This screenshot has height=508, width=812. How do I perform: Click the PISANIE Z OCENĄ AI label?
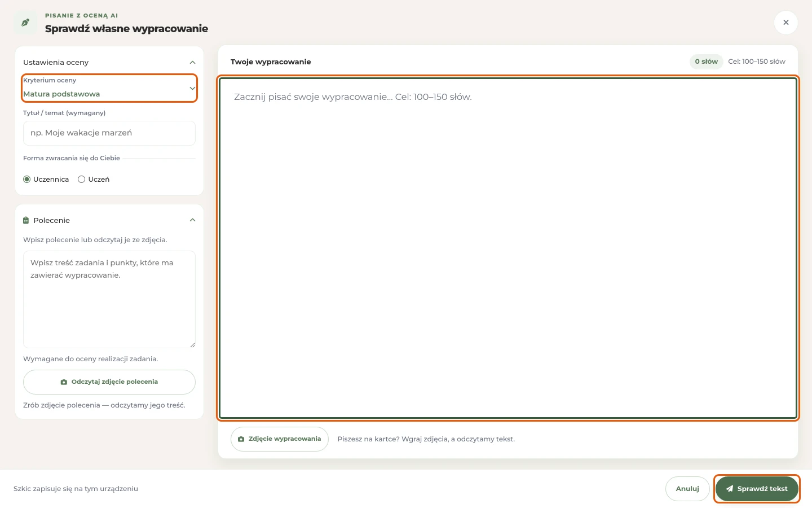coord(82,16)
